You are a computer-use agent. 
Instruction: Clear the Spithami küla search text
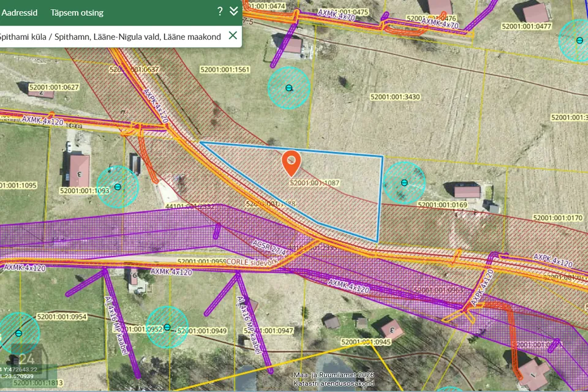click(233, 36)
